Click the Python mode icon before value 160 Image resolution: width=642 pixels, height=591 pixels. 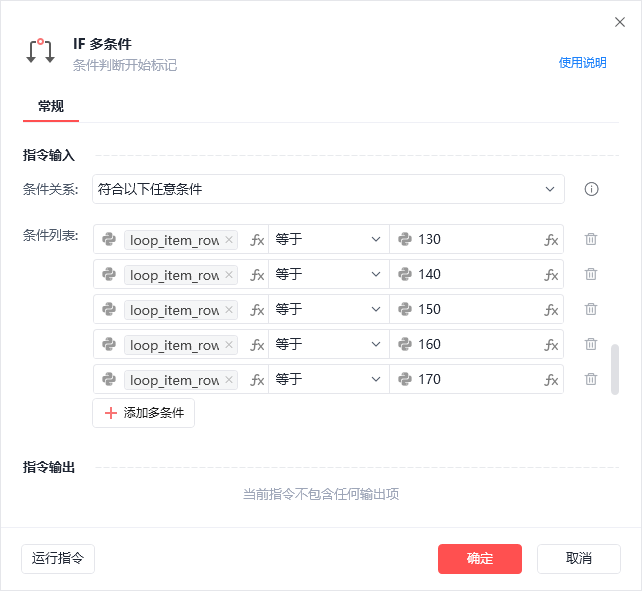pyautogui.click(x=405, y=344)
